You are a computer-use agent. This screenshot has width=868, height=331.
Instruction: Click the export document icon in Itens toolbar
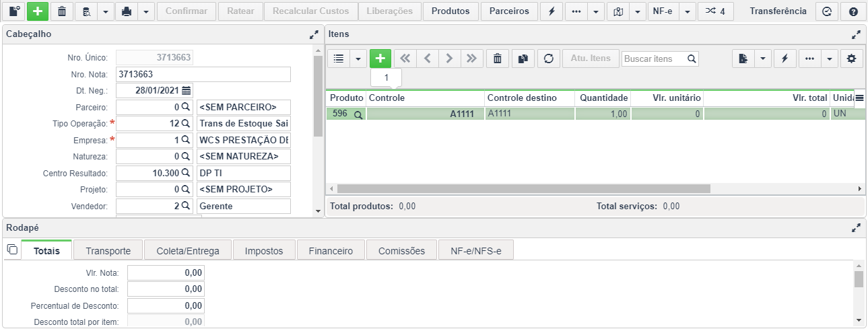(x=743, y=59)
